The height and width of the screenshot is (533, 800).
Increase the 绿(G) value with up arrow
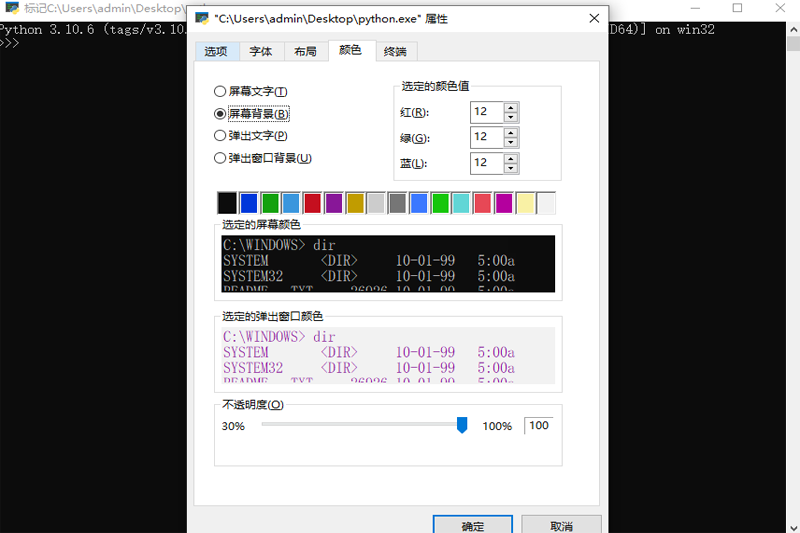click(x=511, y=133)
